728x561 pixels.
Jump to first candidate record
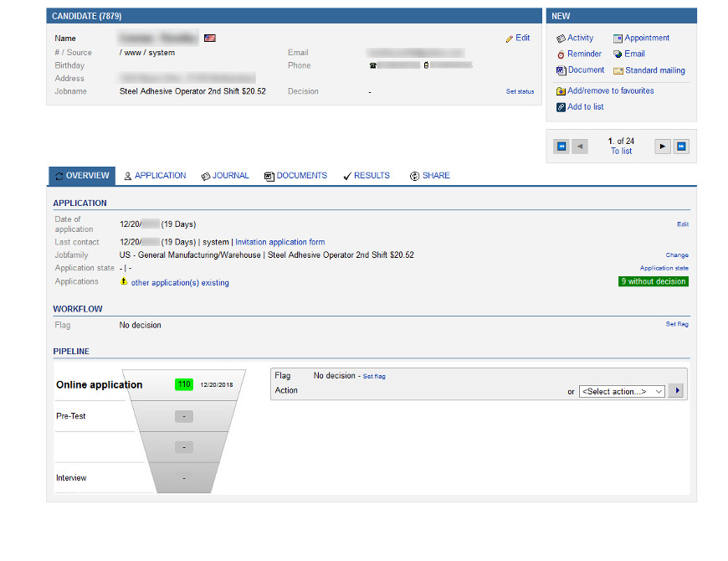click(561, 147)
